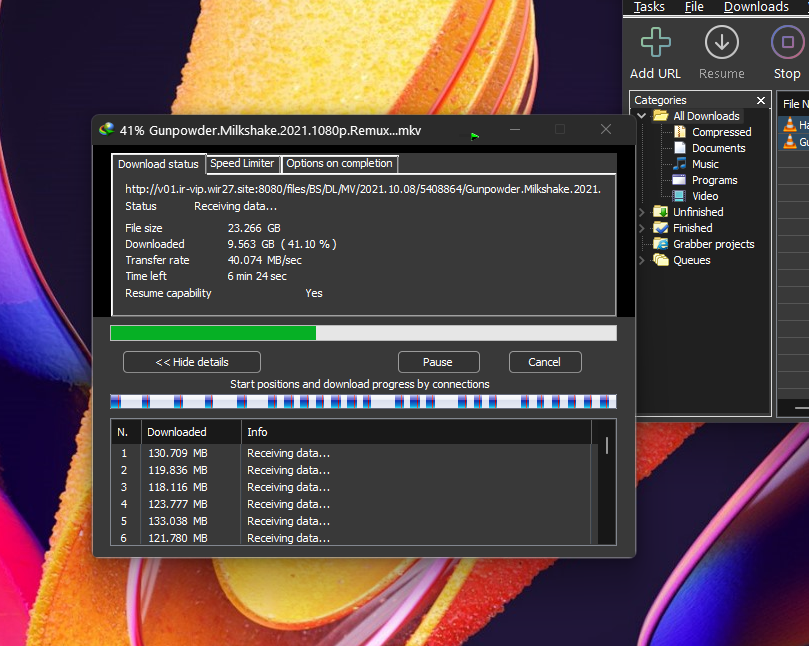Click the Queues folder icon
809x646 pixels.
pyautogui.click(x=660, y=260)
